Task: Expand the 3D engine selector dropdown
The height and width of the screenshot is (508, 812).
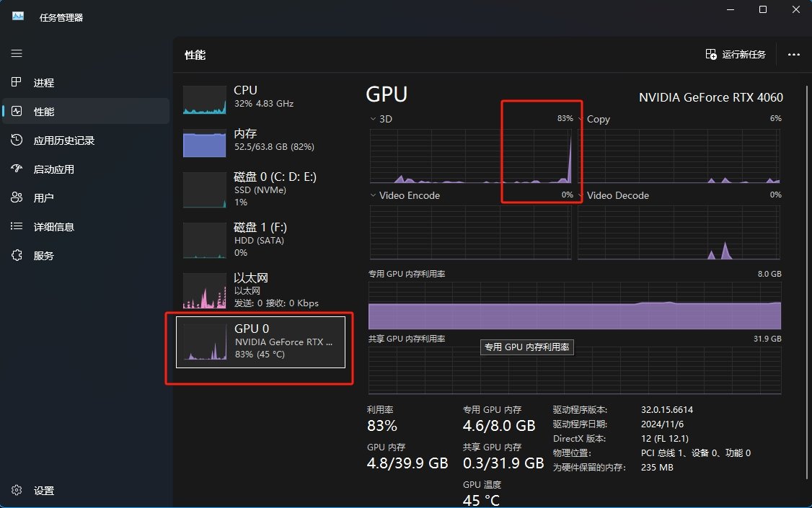Action: 372,119
